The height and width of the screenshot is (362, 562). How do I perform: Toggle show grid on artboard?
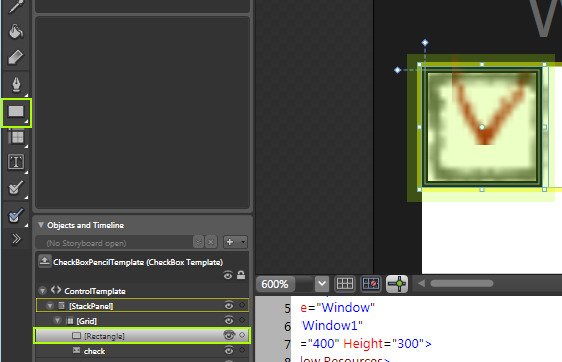(x=345, y=284)
